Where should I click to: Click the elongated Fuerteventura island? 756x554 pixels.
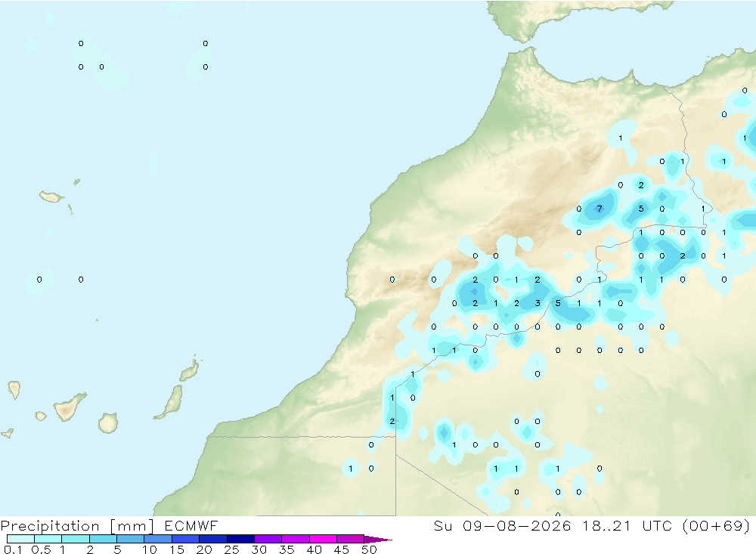point(171,402)
